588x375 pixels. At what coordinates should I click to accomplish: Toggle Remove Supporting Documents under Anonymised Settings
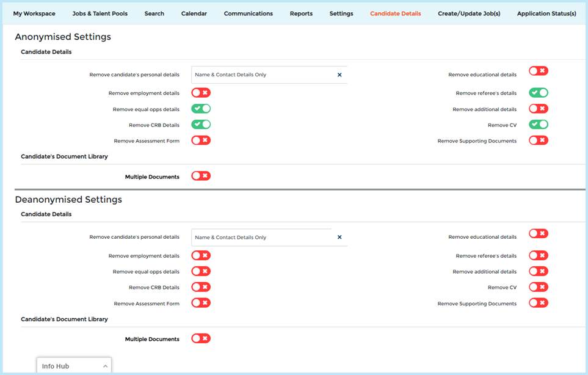point(538,140)
